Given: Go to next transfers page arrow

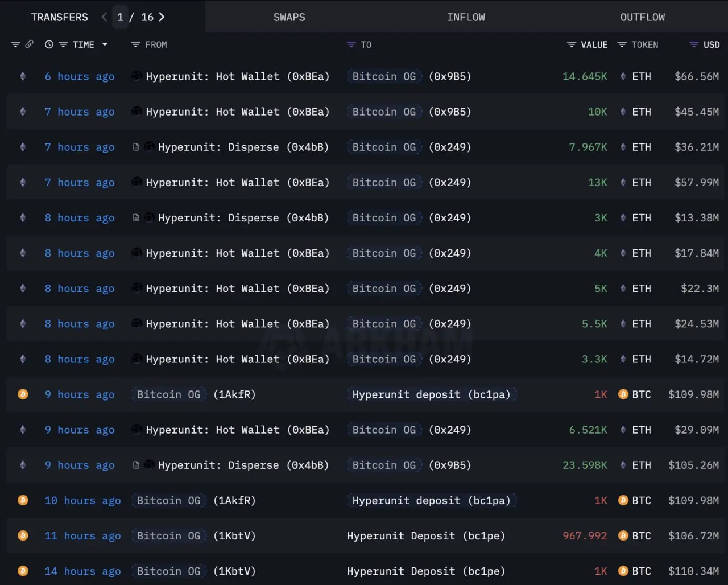Looking at the screenshot, I should pos(162,17).
